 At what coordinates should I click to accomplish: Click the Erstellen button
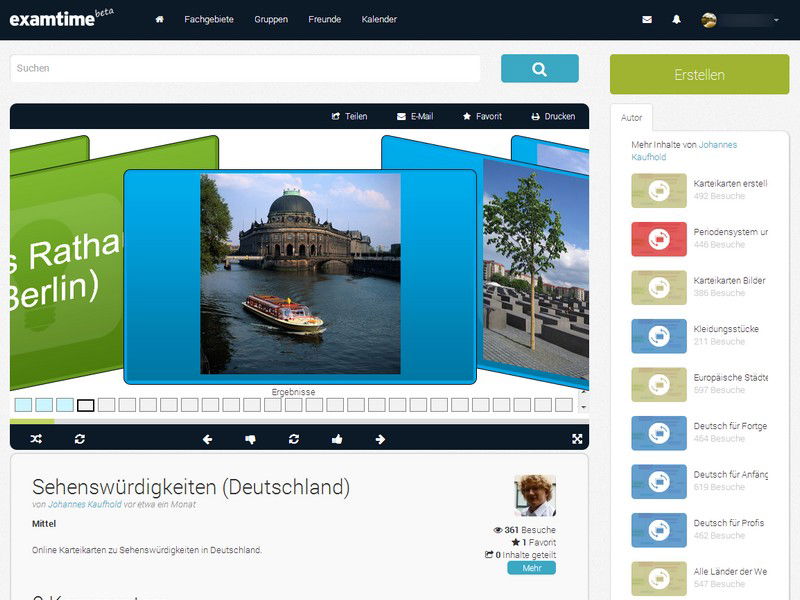[699, 74]
